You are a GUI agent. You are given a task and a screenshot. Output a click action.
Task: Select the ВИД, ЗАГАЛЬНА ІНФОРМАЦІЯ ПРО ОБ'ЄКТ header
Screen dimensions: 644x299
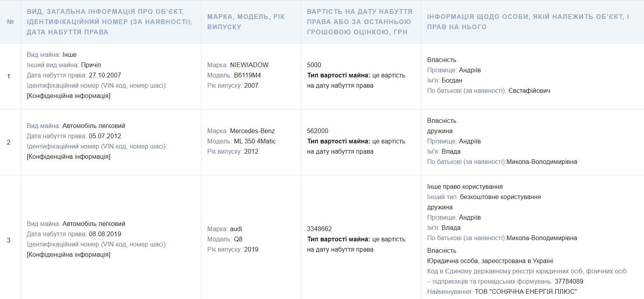pyautogui.click(x=110, y=22)
